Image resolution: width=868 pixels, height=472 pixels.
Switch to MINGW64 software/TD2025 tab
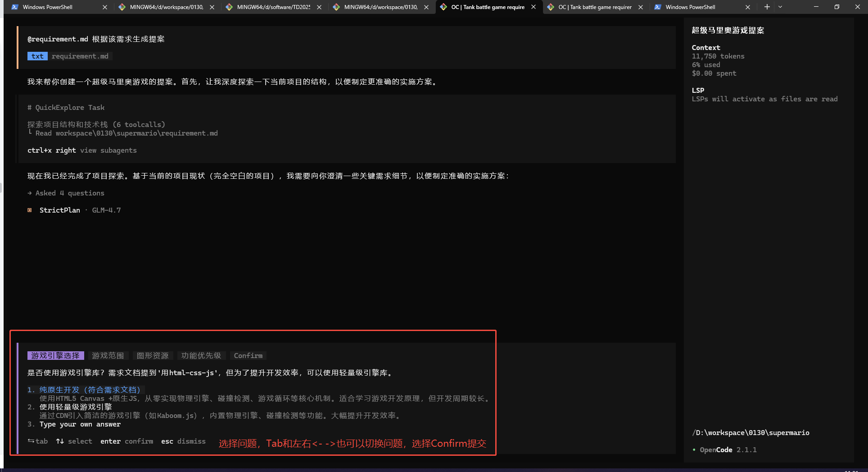(x=273, y=7)
